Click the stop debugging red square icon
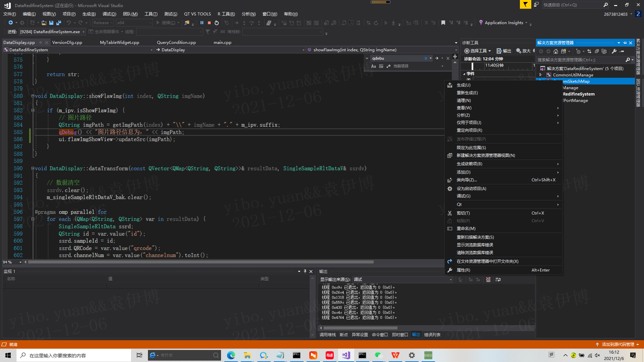The height and width of the screenshot is (362, 644). click(209, 22)
